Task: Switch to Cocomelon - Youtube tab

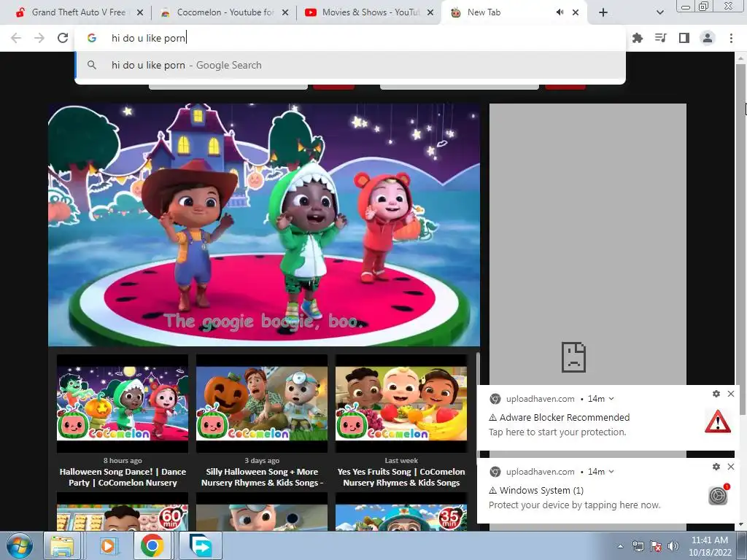Action: [x=224, y=12]
